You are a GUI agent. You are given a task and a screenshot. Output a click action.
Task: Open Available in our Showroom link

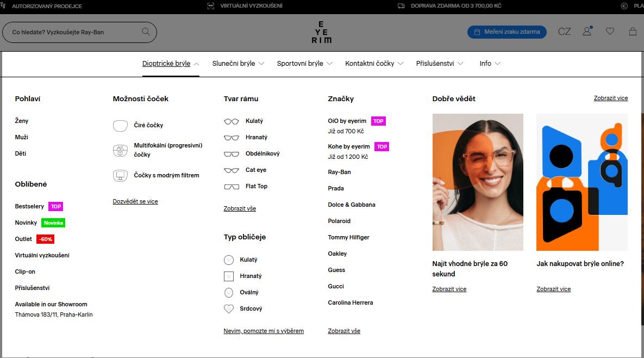[x=51, y=305]
